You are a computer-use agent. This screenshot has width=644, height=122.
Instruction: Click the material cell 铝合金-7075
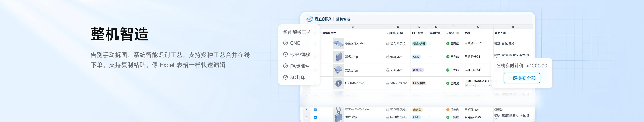(472, 117)
